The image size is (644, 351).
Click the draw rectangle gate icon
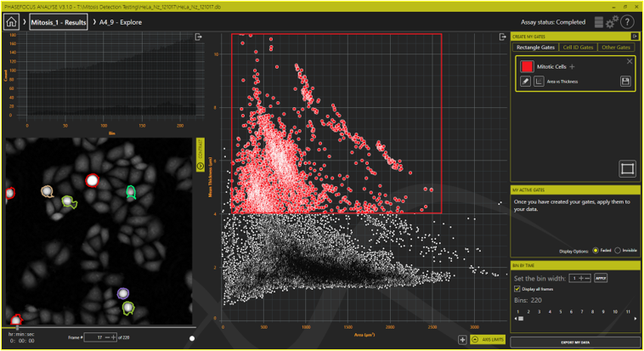coord(627,168)
